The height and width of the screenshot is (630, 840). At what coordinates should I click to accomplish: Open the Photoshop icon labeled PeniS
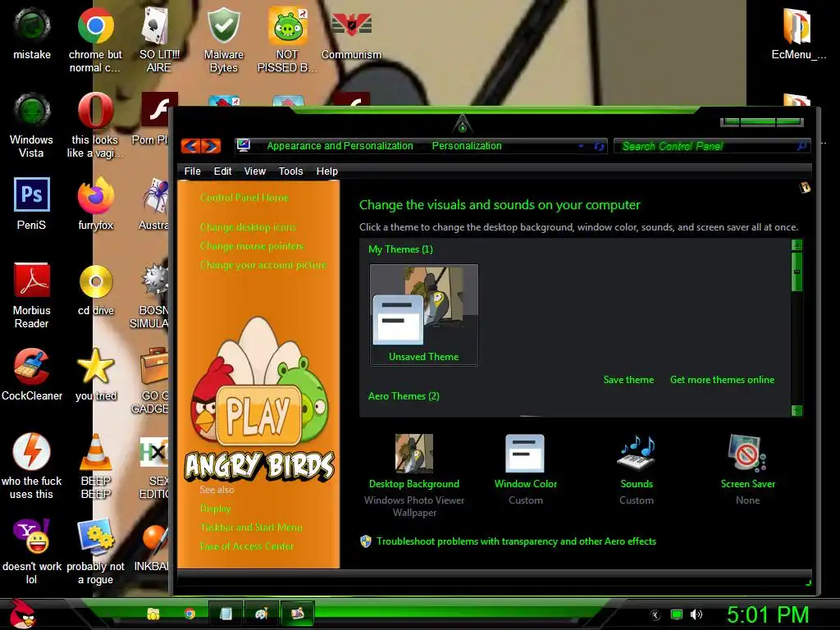click(32, 203)
